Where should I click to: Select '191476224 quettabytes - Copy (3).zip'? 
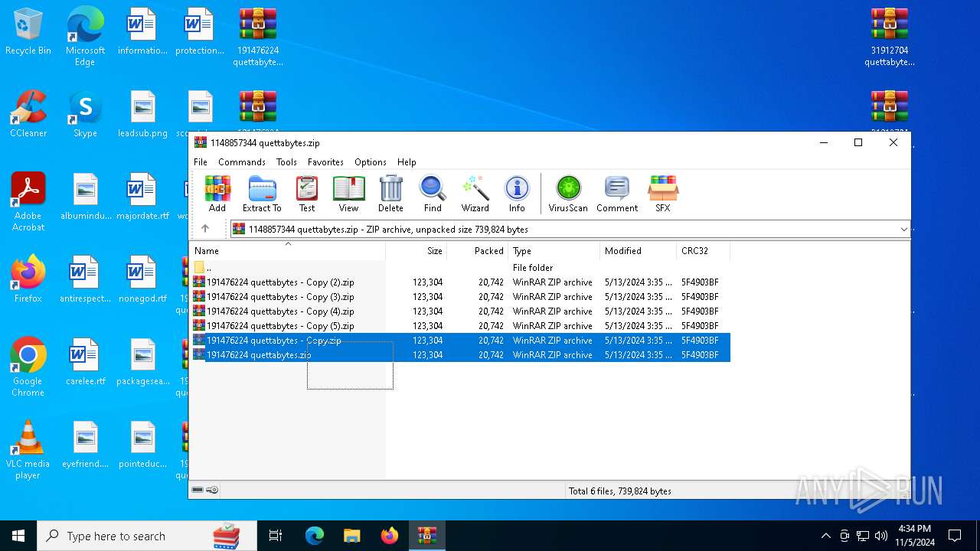[x=459, y=297]
